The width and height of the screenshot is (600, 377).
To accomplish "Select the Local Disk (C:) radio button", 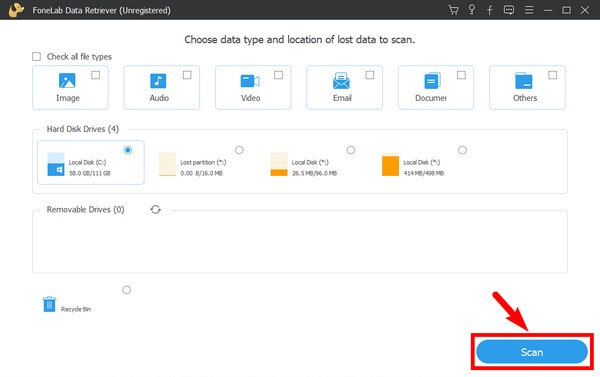I will [128, 150].
